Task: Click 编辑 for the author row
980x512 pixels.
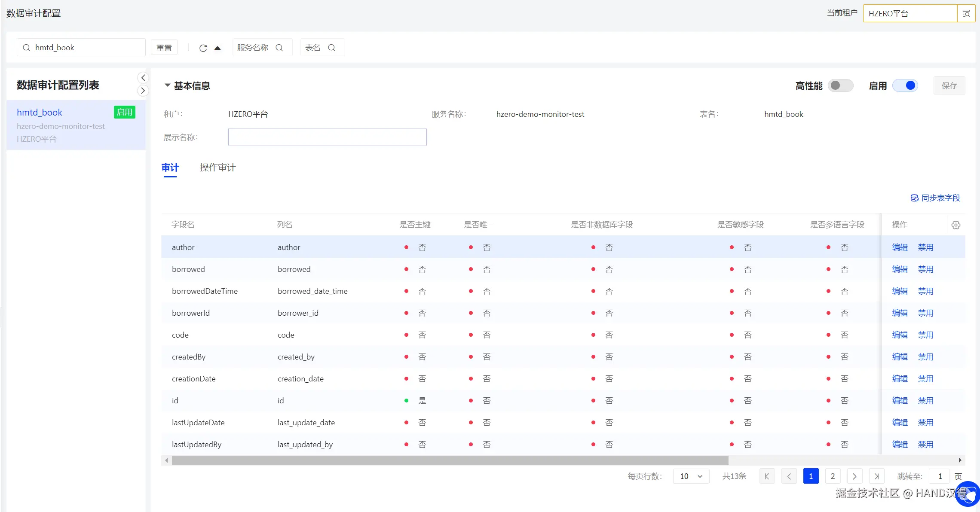Action: (900, 247)
